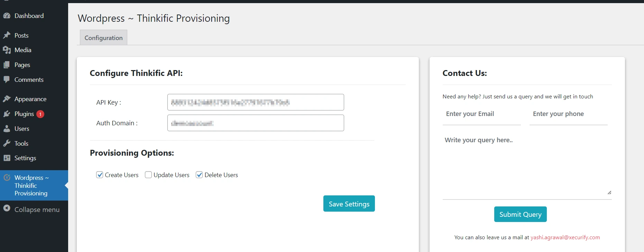
Task: Click the Media library icon
Action: tap(7, 50)
